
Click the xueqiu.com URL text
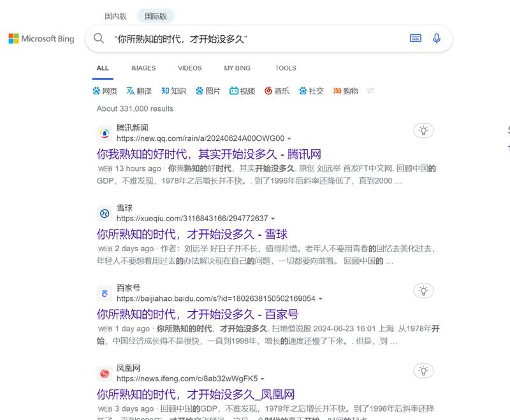pyautogui.click(x=193, y=219)
